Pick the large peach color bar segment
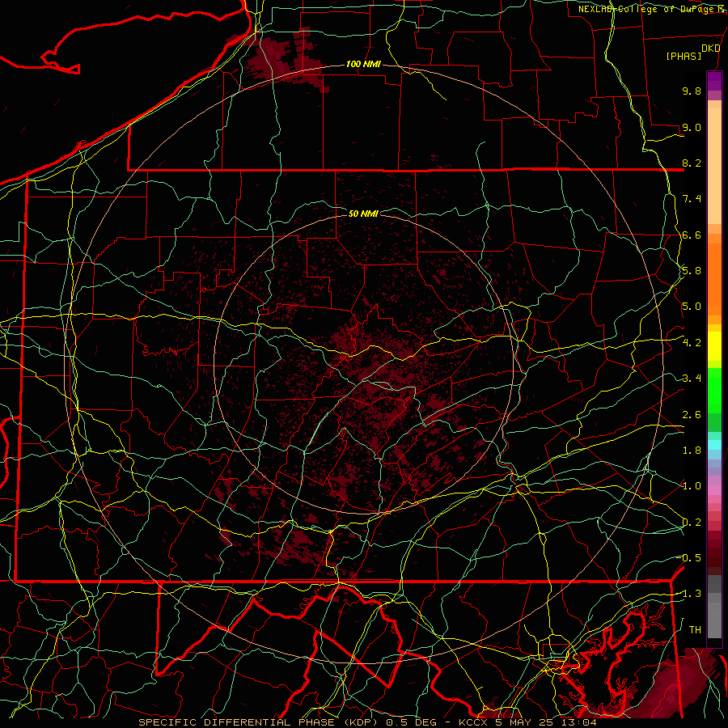This screenshot has width=728, height=728. tap(714, 166)
